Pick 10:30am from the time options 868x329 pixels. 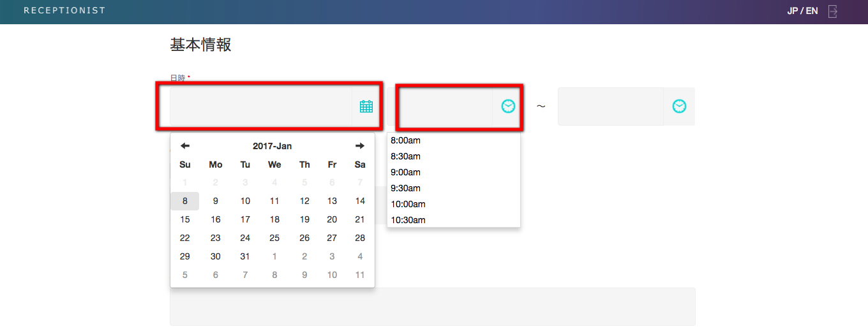pos(408,220)
